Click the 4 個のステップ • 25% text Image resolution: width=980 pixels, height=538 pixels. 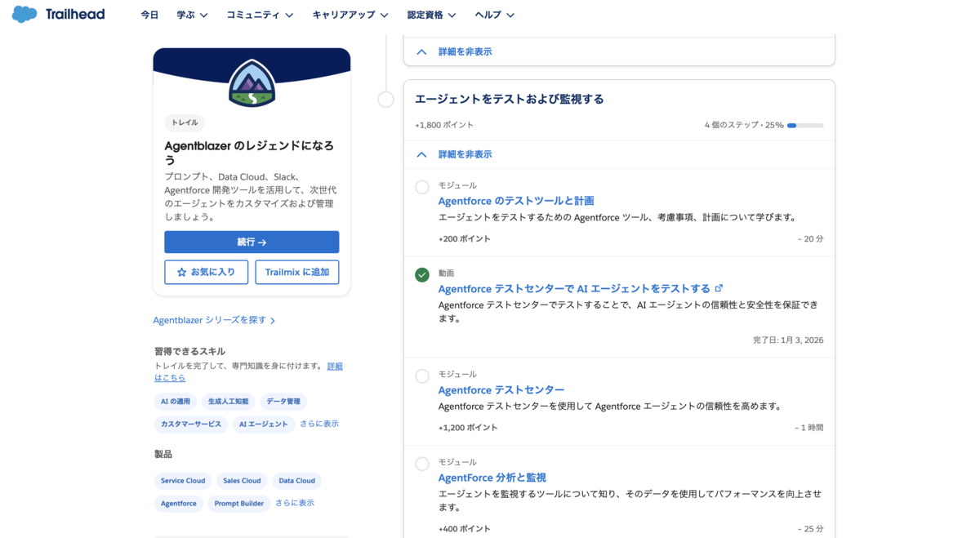[744, 125]
